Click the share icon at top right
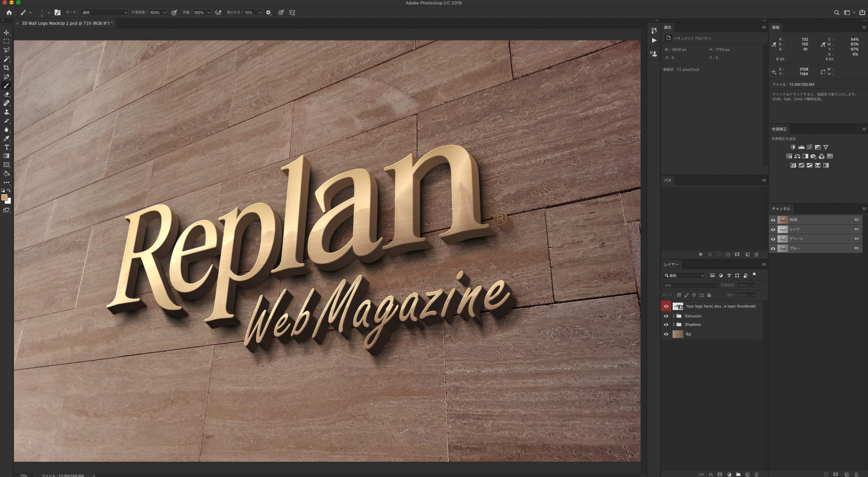The image size is (868, 477). click(x=862, y=13)
